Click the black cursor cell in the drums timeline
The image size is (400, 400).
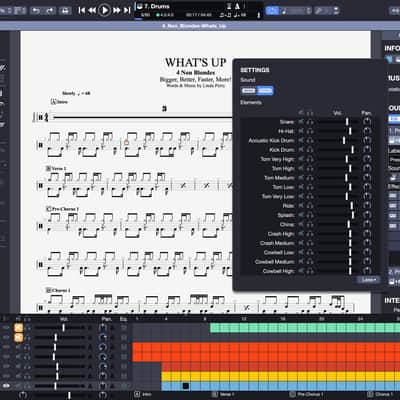[x=186, y=386]
